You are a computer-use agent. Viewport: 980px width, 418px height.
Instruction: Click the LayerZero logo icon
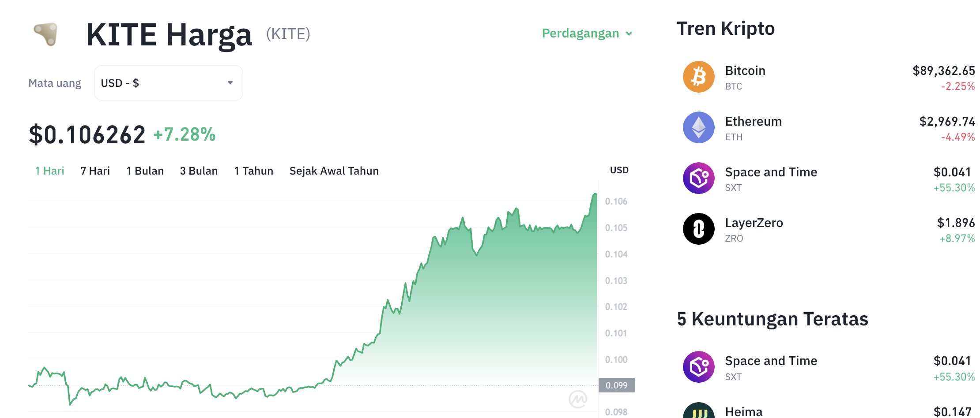tap(698, 229)
